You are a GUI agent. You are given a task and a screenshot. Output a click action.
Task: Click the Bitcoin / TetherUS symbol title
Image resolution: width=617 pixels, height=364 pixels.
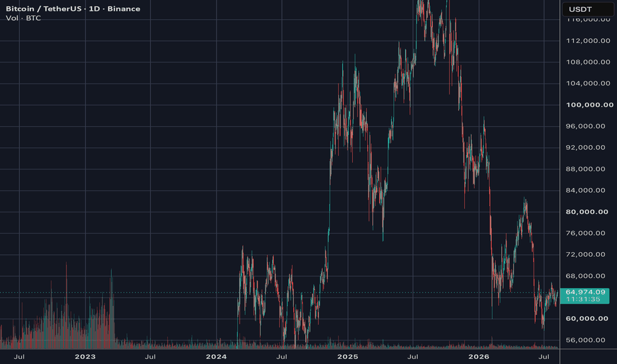43,9
